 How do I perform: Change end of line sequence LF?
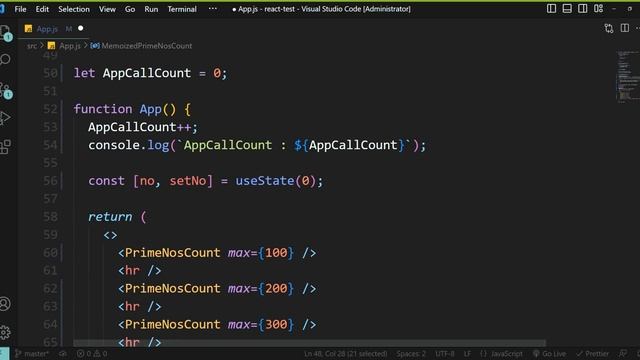[x=467, y=353]
